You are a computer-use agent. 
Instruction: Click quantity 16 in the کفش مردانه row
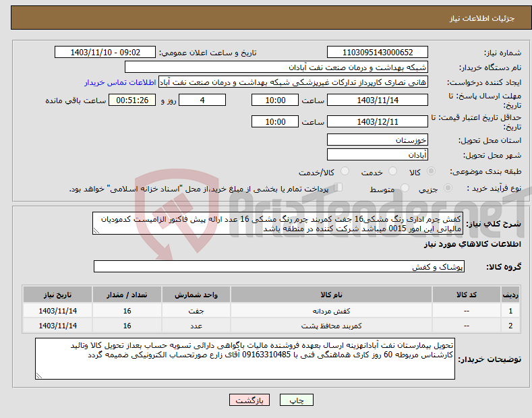(127, 311)
